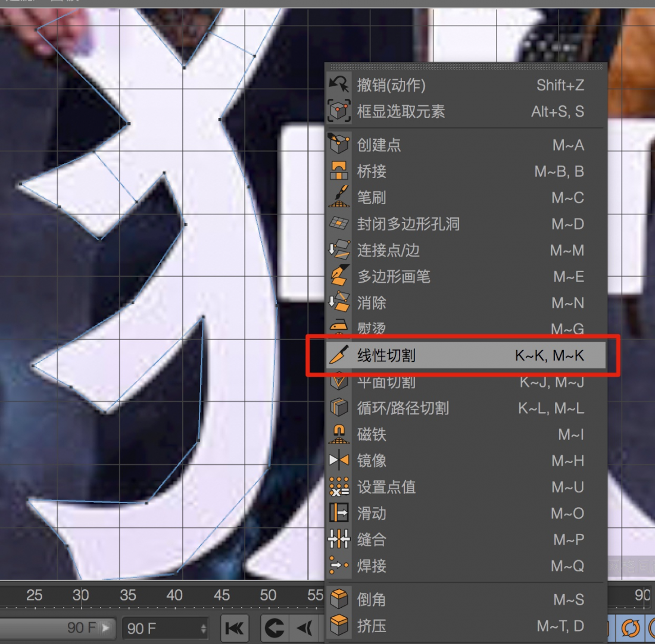Viewport: 655px width, 644px height.
Task: Click the previous keyframe button
Action: coord(275,628)
